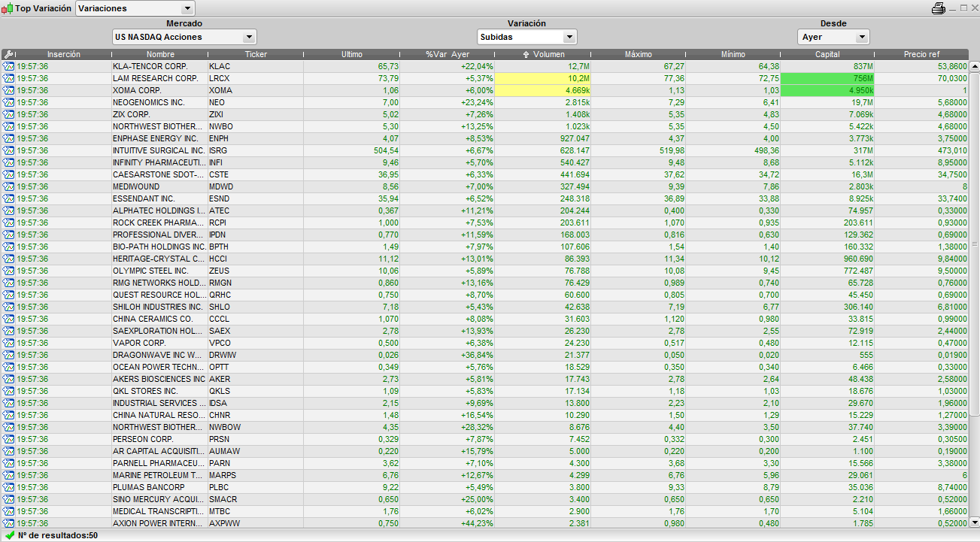This screenshot has height=542, width=980.
Task: Select the RMG NETWORKS HOLD... name cell
Action: click(159, 283)
